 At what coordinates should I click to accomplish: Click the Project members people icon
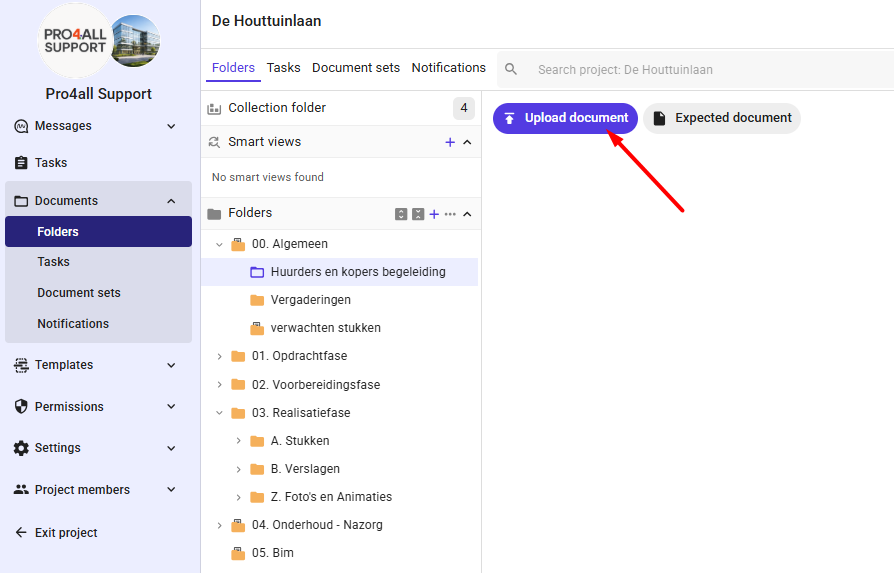pos(21,489)
